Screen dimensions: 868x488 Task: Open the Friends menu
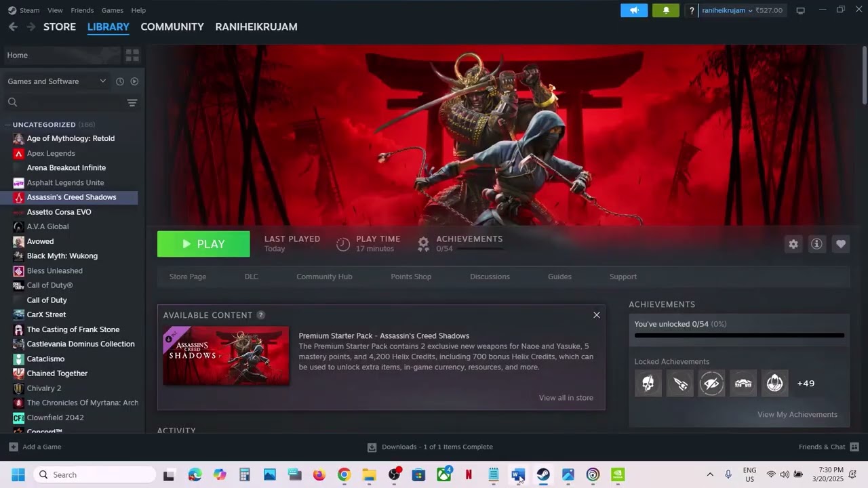pyautogui.click(x=82, y=10)
